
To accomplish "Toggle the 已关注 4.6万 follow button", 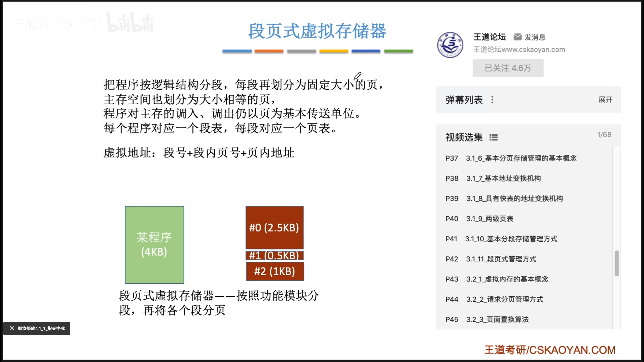I will 508,68.
